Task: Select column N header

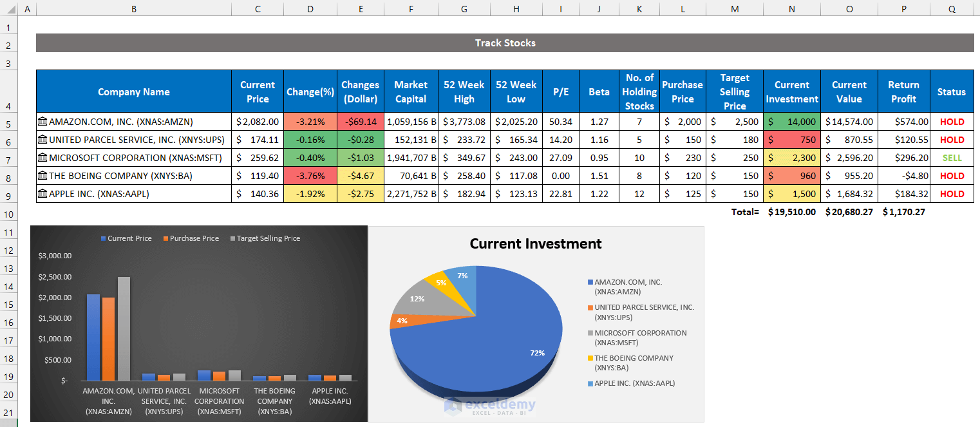Action: (x=792, y=9)
